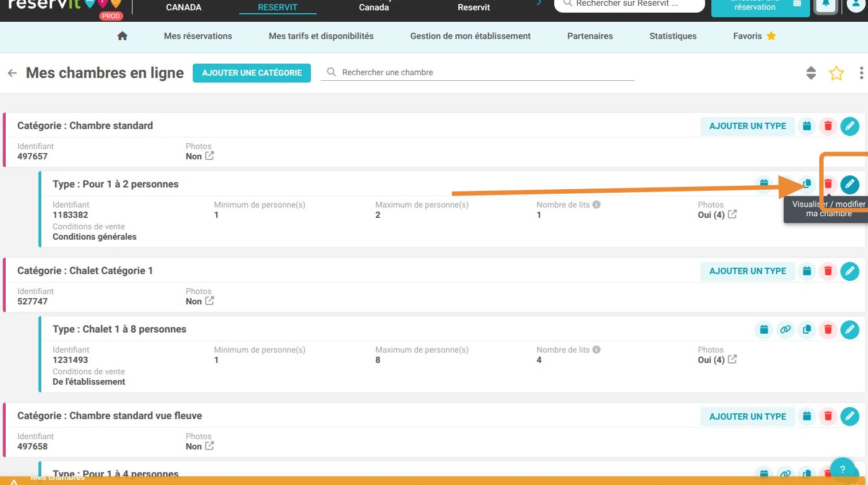Edit the Chalet Catégorie 1 category
This screenshot has width=868, height=485.
(850, 271)
